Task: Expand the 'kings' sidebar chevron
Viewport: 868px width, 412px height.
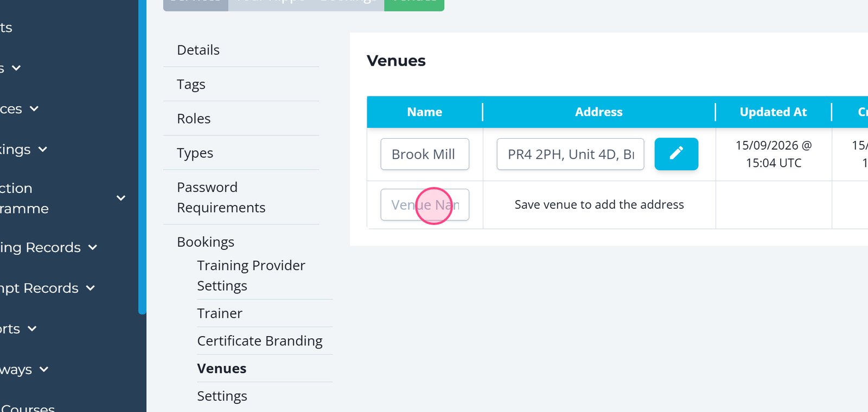Action: 43,149
